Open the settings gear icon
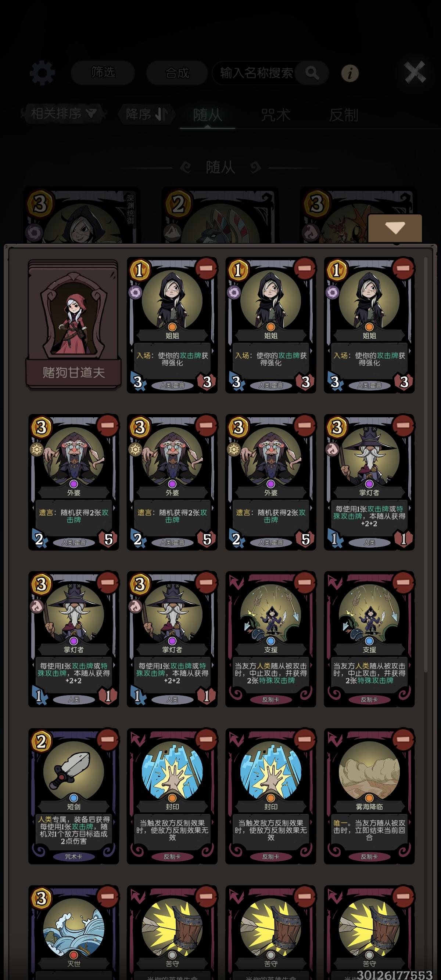 click(42, 72)
